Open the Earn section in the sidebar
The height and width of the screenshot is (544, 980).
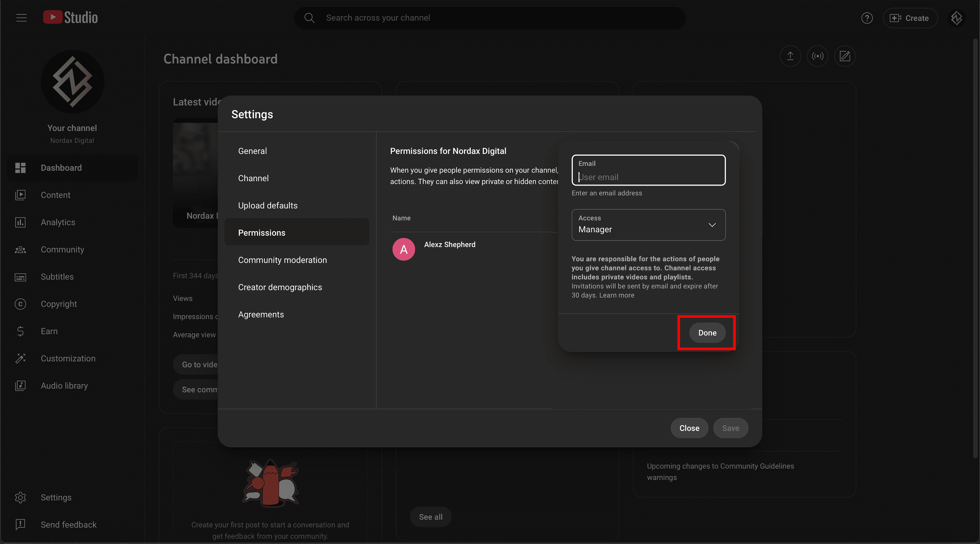[49, 331]
